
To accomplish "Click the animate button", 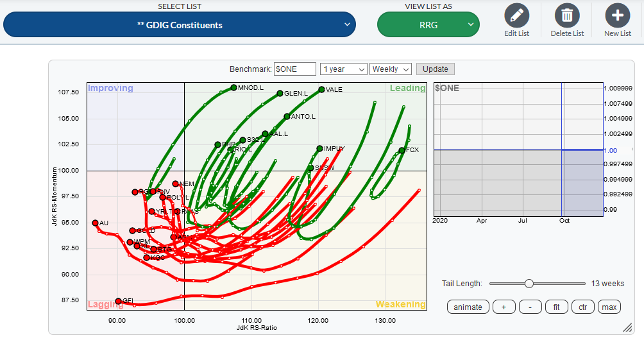I will (x=468, y=307).
